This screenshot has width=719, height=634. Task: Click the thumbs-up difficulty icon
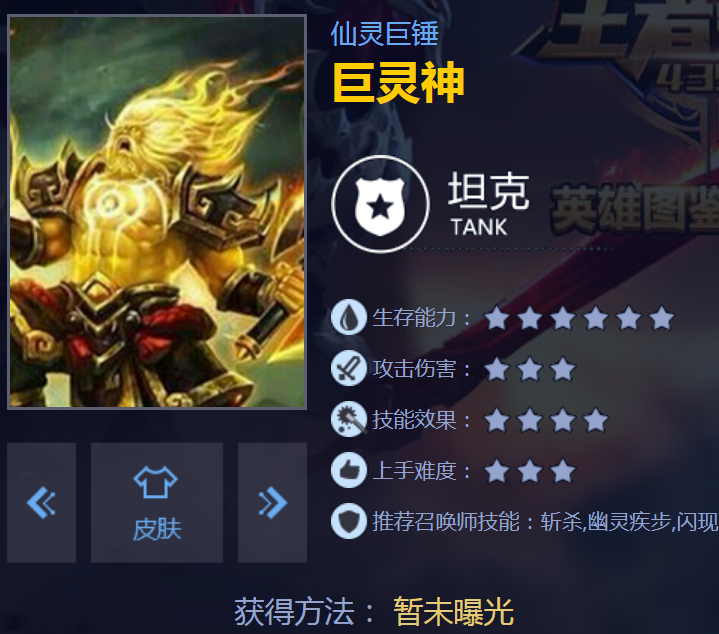(348, 470)
